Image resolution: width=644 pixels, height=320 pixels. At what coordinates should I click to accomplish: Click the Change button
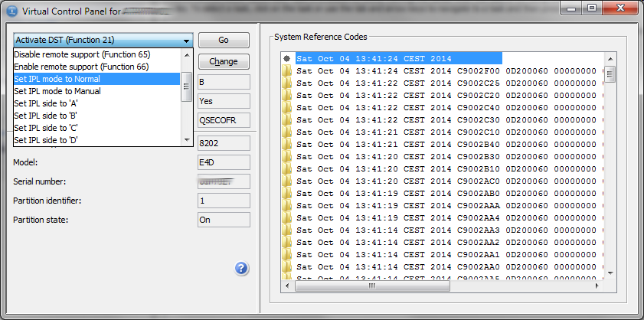coord(224,61)
